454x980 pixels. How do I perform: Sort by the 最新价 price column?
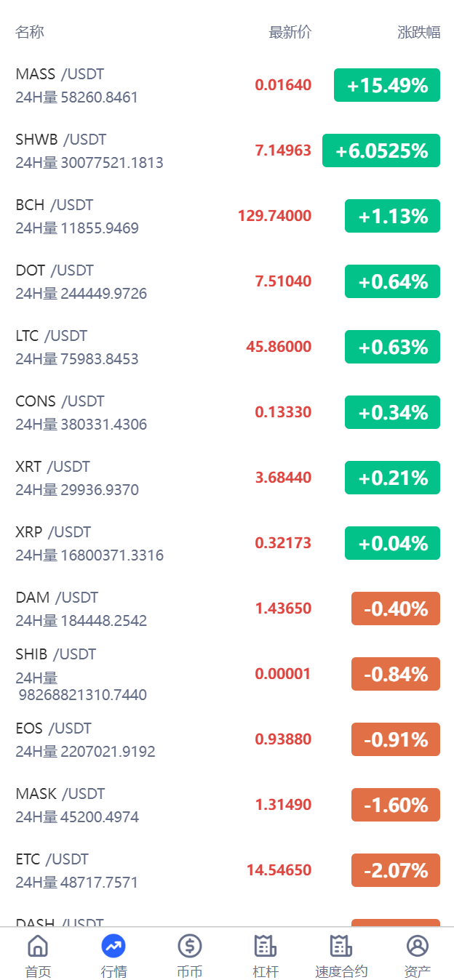290,32
